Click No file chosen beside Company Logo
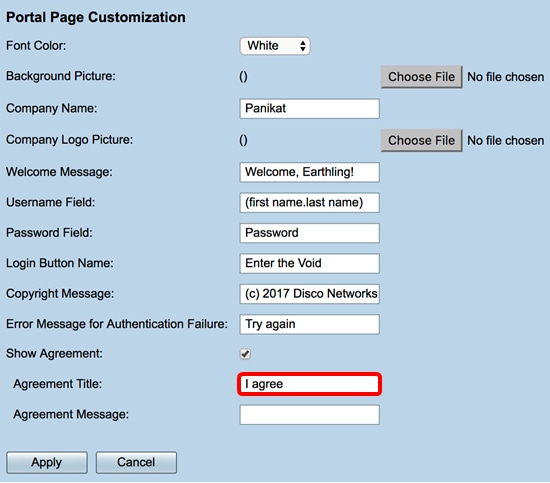Viewport: 550px width, 483px height. 506,140
